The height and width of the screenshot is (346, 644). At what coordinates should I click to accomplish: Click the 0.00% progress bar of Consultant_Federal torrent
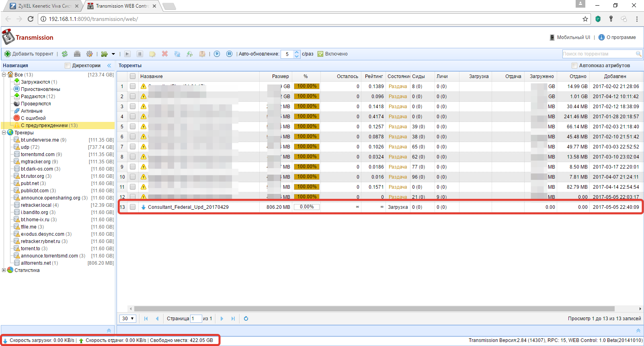click(x=307, y=207)
